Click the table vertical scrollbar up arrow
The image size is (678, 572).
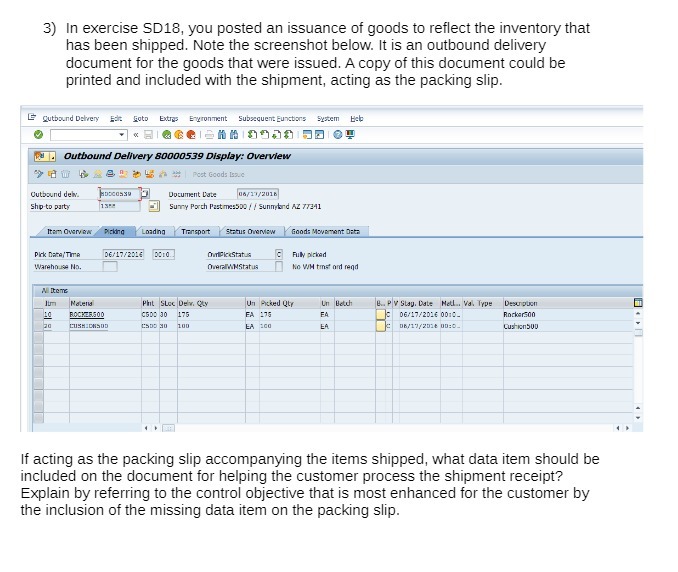coord(638,313)
